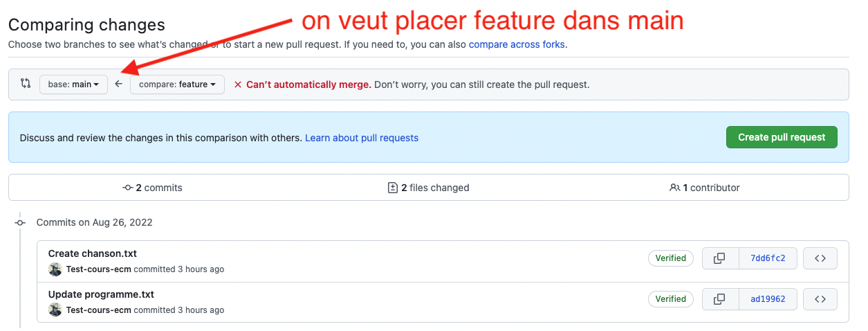Screen dimensions: 868x331
Task: View the 1 contributor tab
Action: pos(705,188)
